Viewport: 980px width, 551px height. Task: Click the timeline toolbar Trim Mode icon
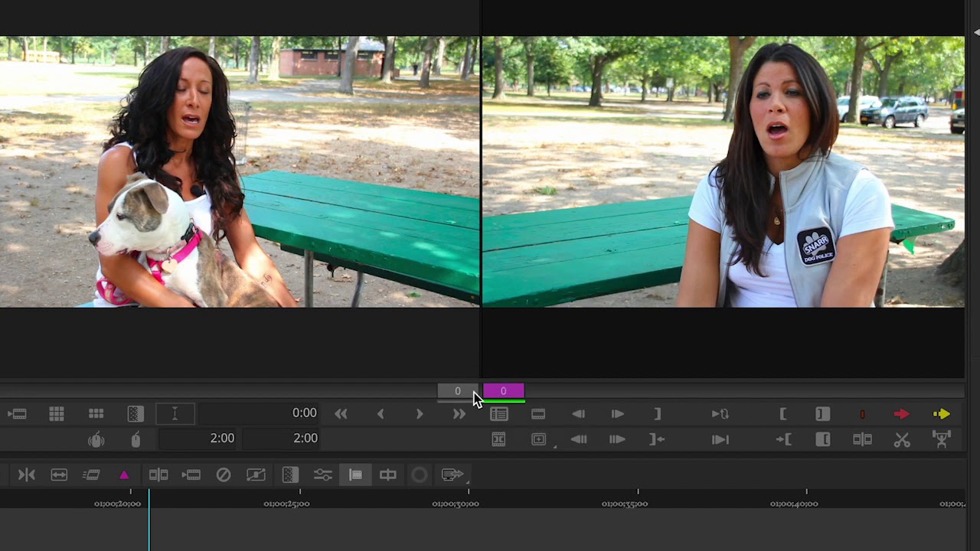(x=158, y=475)
